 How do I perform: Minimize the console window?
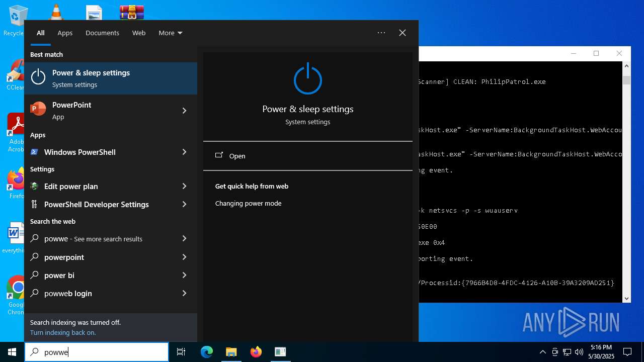573,53
